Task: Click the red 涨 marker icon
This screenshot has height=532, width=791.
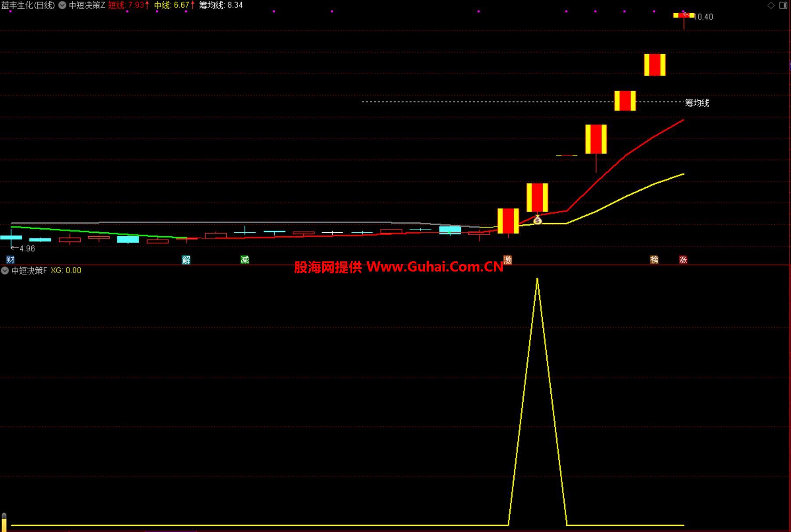Action: click(x=683, y=260)
